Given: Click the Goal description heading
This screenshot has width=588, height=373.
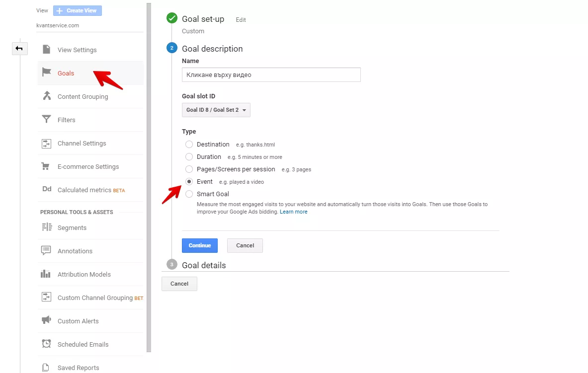Looking at the screenshot, I should pyautogui.click(x=212, y=49).
